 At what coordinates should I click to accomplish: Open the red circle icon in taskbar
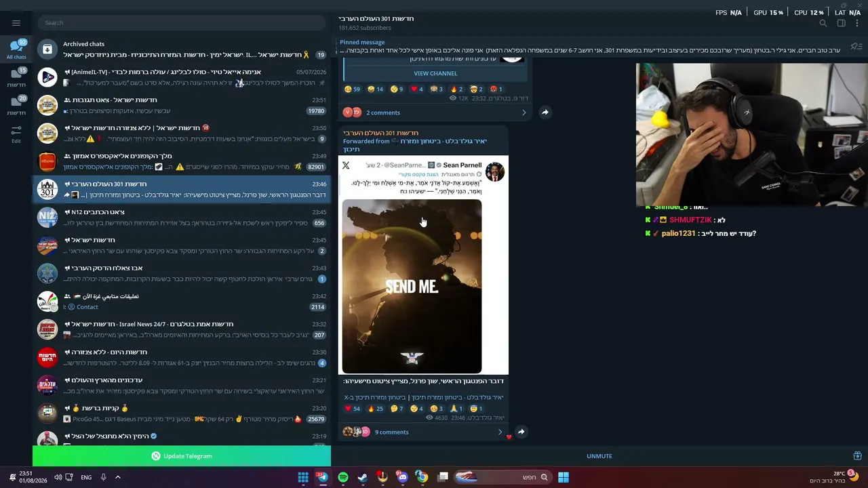(382, 477)
